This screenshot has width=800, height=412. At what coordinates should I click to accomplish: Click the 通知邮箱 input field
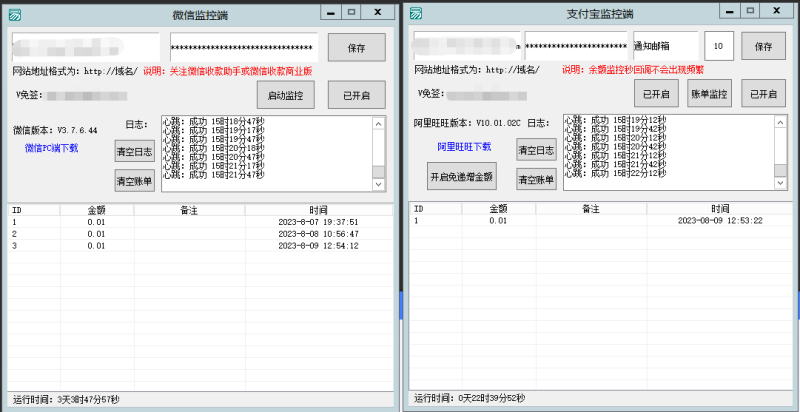click(665, 46)
